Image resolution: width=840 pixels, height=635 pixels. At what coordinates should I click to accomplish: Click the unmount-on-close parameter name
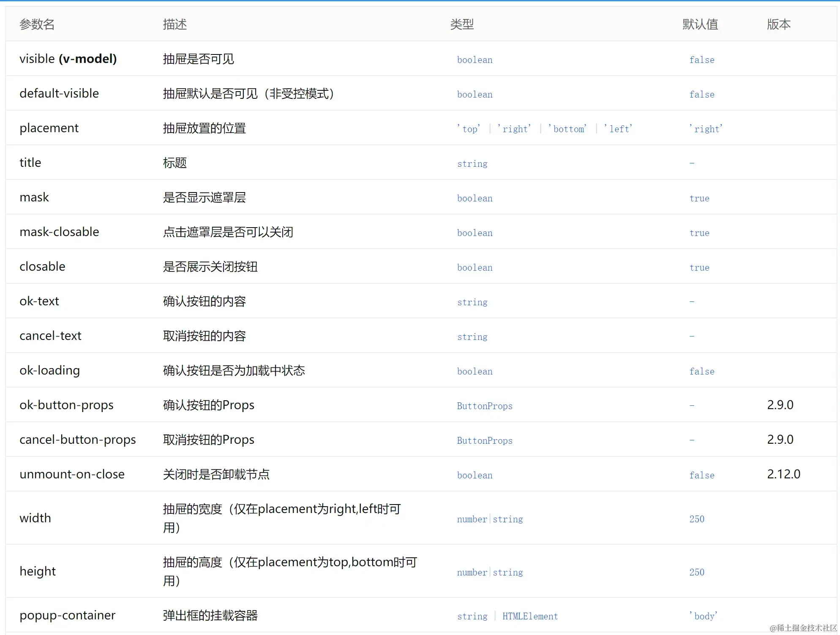72,474
